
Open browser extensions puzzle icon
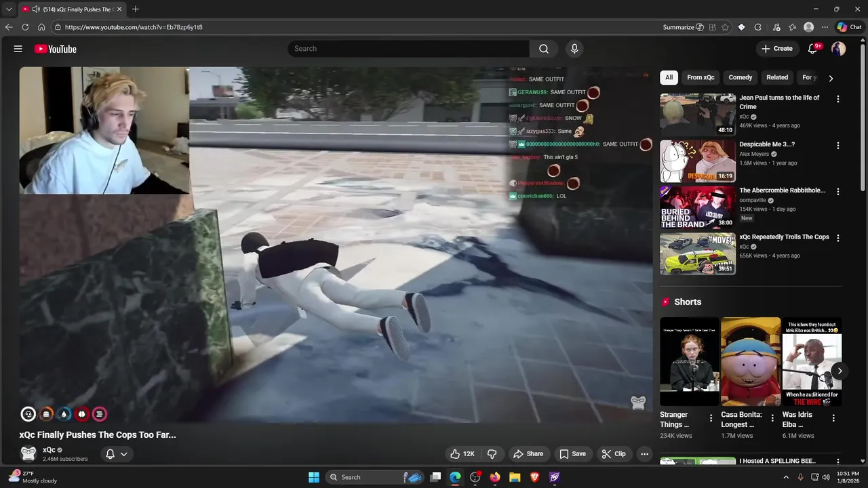click(757, 27)
